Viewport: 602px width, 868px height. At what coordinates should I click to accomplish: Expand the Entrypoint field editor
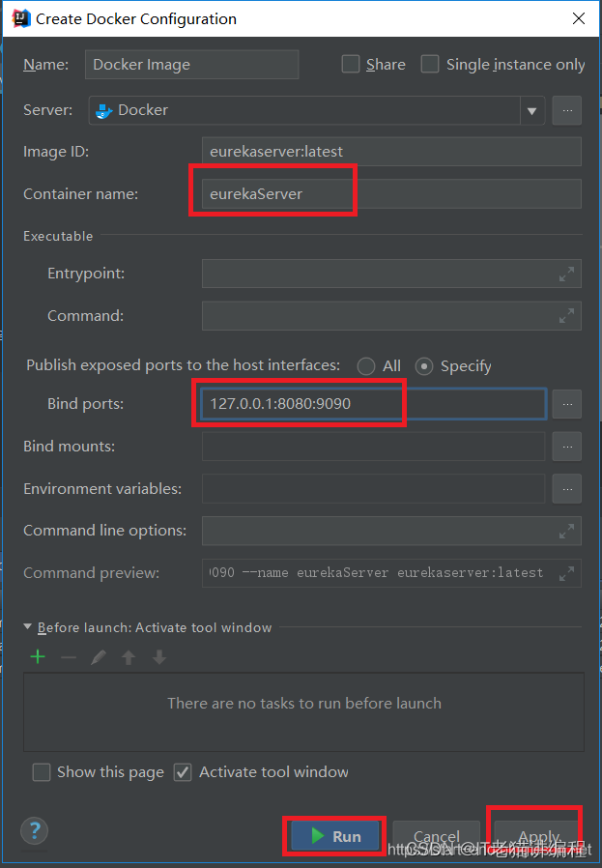pyautogui.click(x=566, y=274)
